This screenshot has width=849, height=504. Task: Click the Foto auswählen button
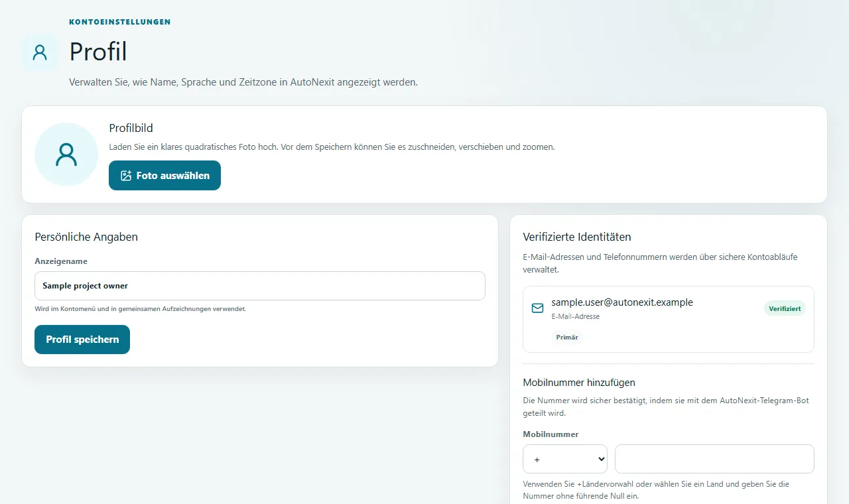pyautogui.click(x=164, y=175)
